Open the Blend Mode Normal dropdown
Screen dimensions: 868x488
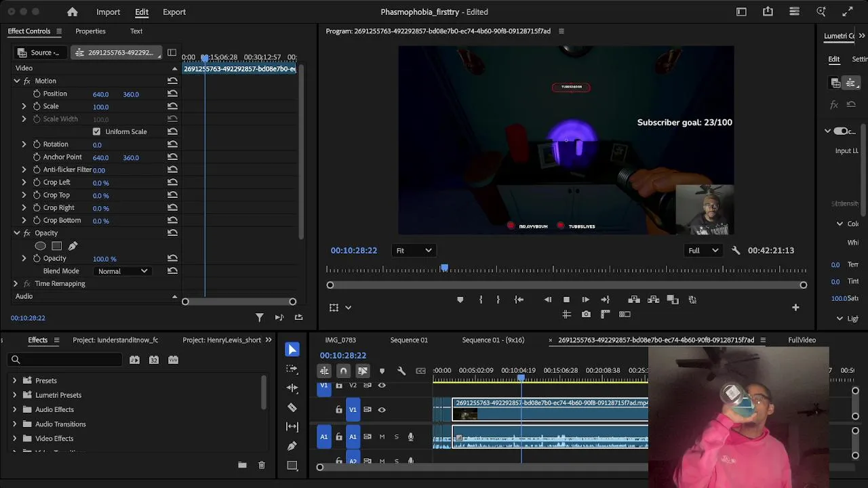[123, 271]
